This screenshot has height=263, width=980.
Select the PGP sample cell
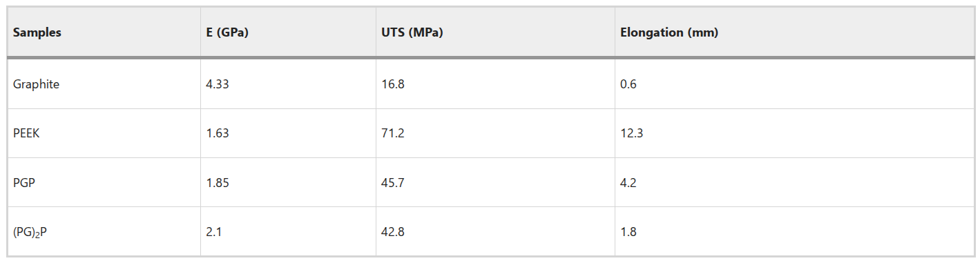(x=24, y=183)
